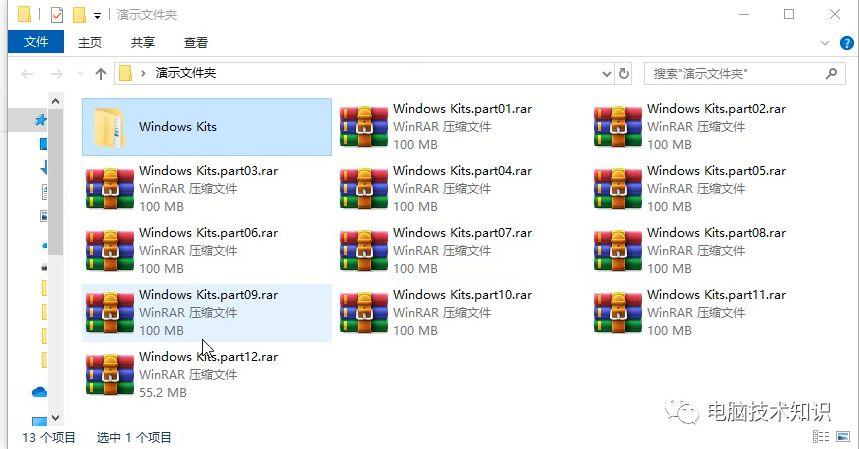
Task: Go forward with the forward arrow
Action: coord(56,73)
